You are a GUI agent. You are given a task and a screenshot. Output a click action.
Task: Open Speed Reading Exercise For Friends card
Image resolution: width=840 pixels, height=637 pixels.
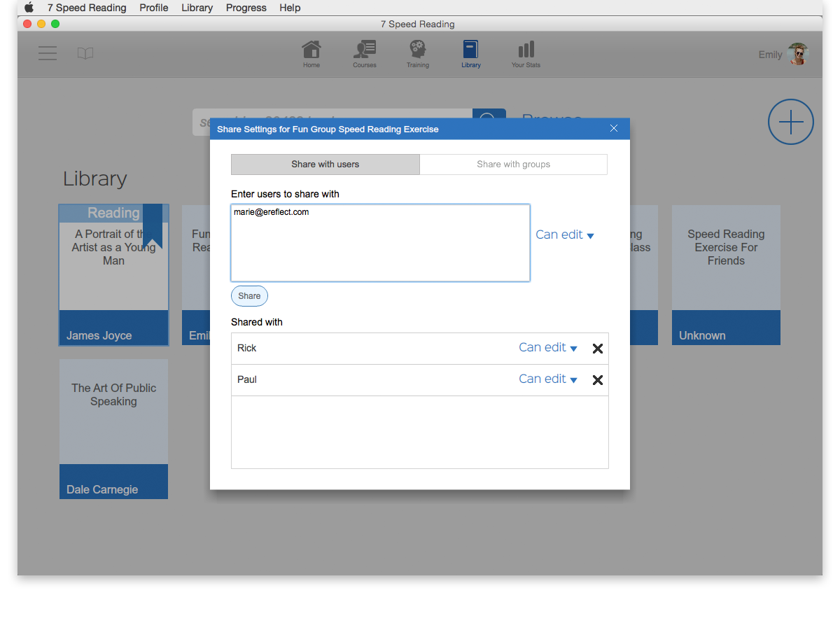tap(726, 275)
